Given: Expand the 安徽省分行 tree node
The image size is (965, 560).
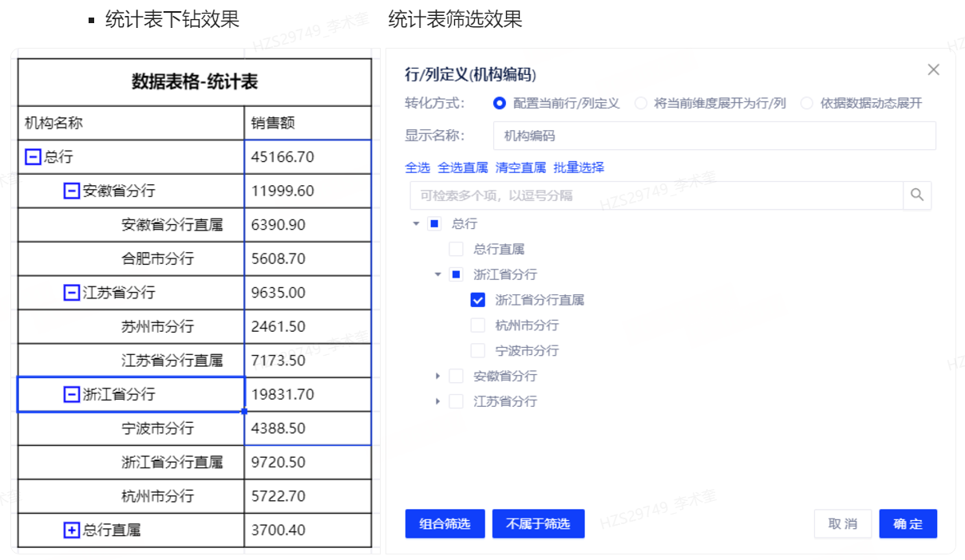Looking at the screenshot, I should point(437,376).
